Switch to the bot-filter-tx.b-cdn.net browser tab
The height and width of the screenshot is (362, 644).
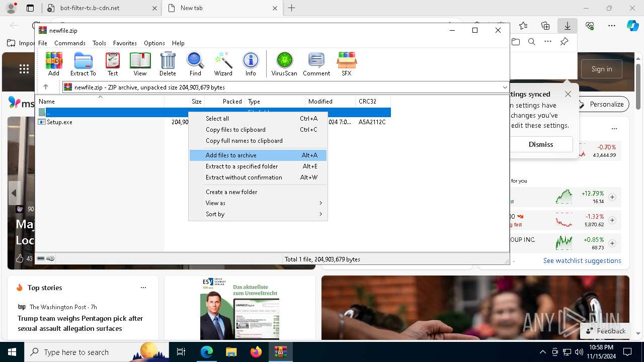point(101,8)
